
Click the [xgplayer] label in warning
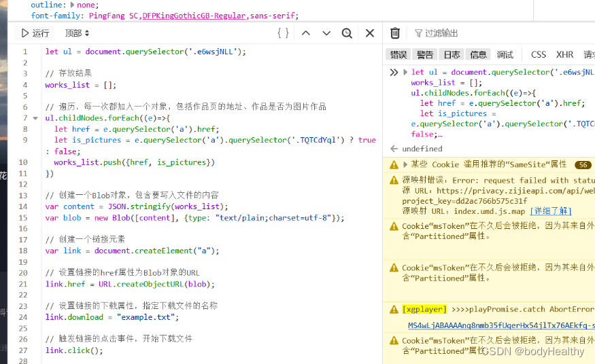click(x=424, y=309)
